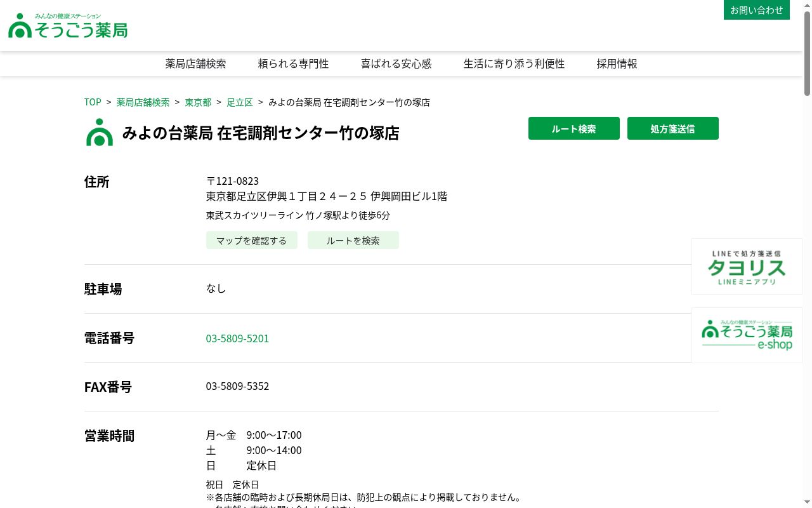Screen dimensions: 812x508
Task: Open the 薬局店舗検索 navigation menu
Action: click(x=196, y=63)
